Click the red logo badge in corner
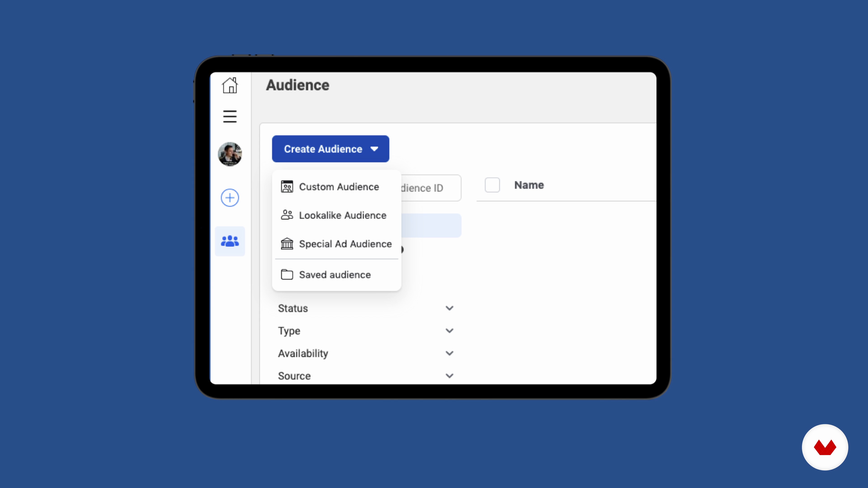The image size is (868, 488). coord(825,447)
